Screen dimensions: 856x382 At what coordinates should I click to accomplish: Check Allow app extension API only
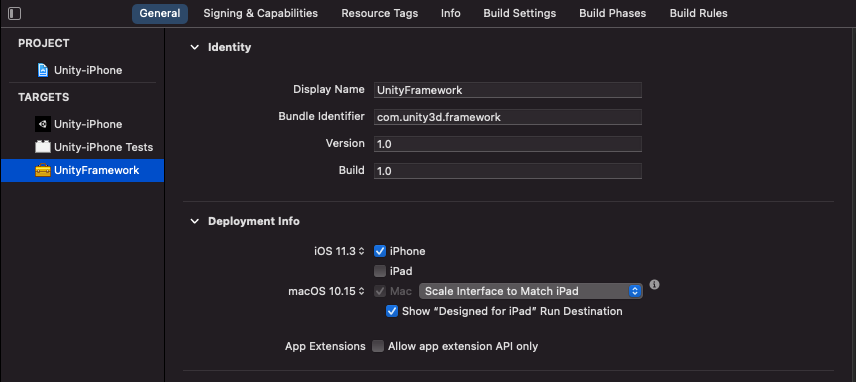[378, 346]
